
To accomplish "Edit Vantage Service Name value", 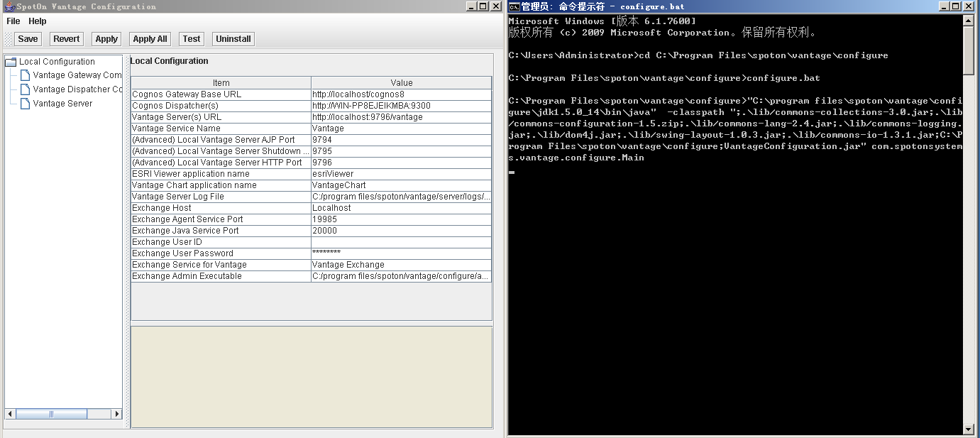I will click(402, 128).
